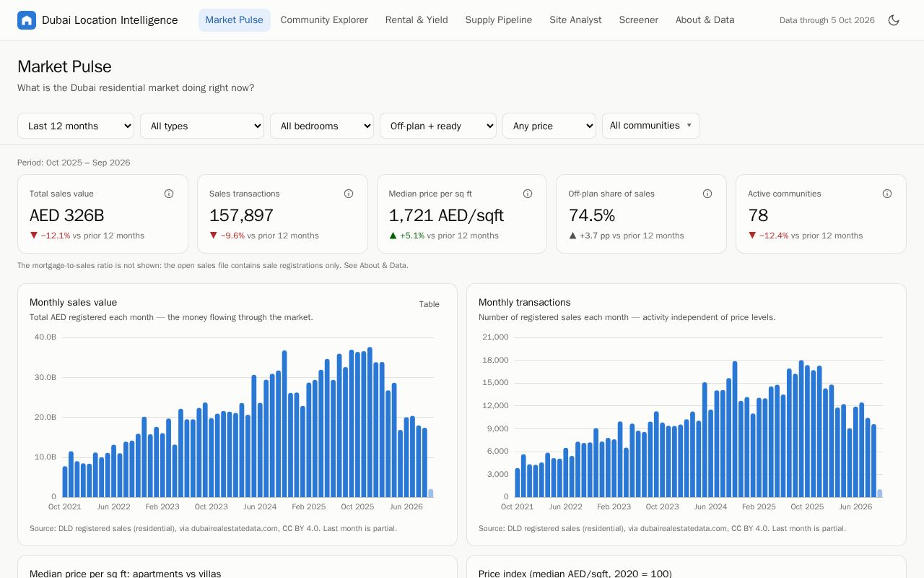Open the About & Data tab
924x578 pixels.
tap(705, 20)
